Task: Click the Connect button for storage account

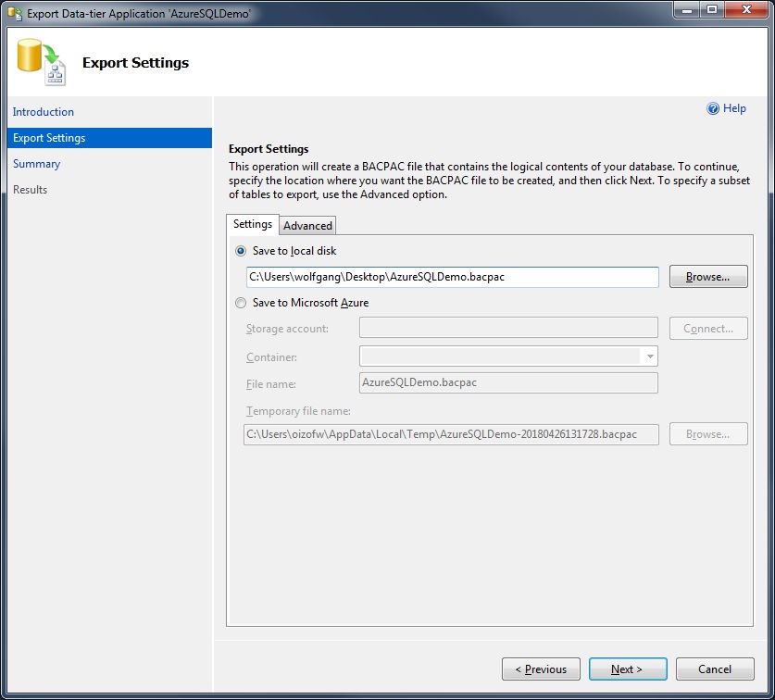Action: click(x=707, y=329)
